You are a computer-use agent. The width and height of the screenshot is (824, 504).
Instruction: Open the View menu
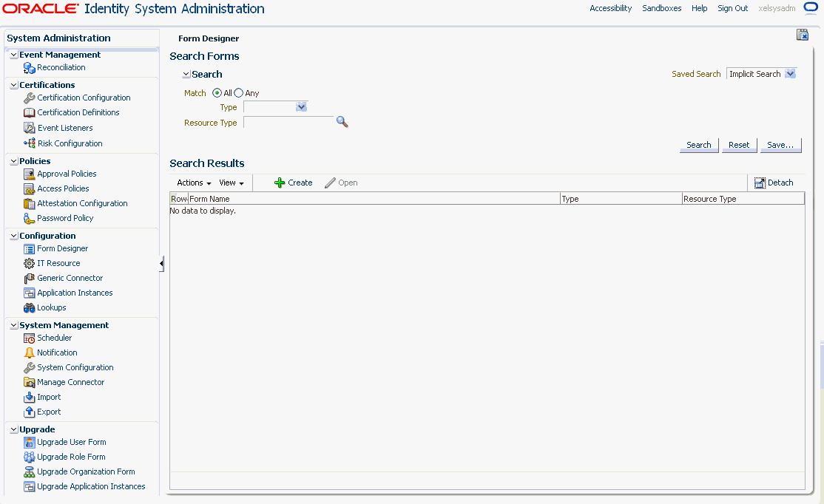[232, 183]
